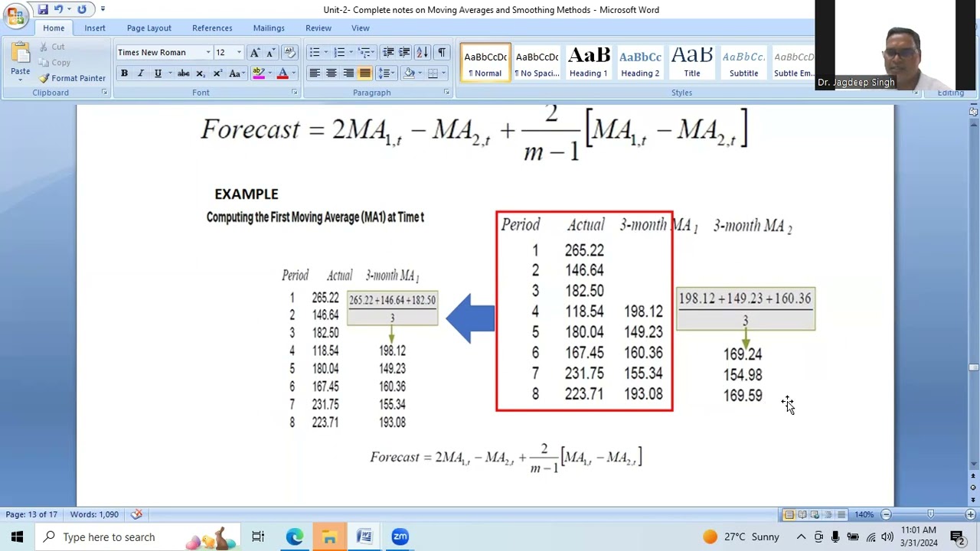
Task: Sort text with the A-Z icon
Action: click(423, 52)
